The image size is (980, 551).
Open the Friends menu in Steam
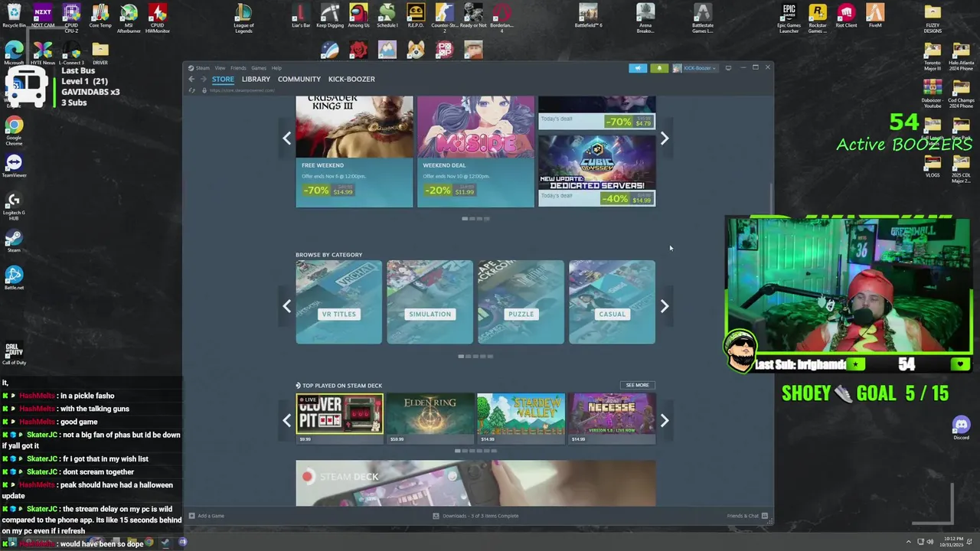238,68
